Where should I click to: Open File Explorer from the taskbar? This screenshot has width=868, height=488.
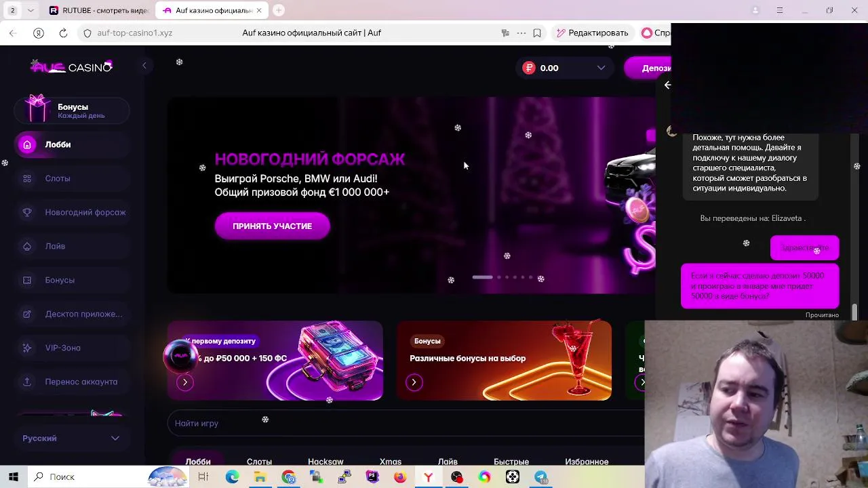click(260, 476)
